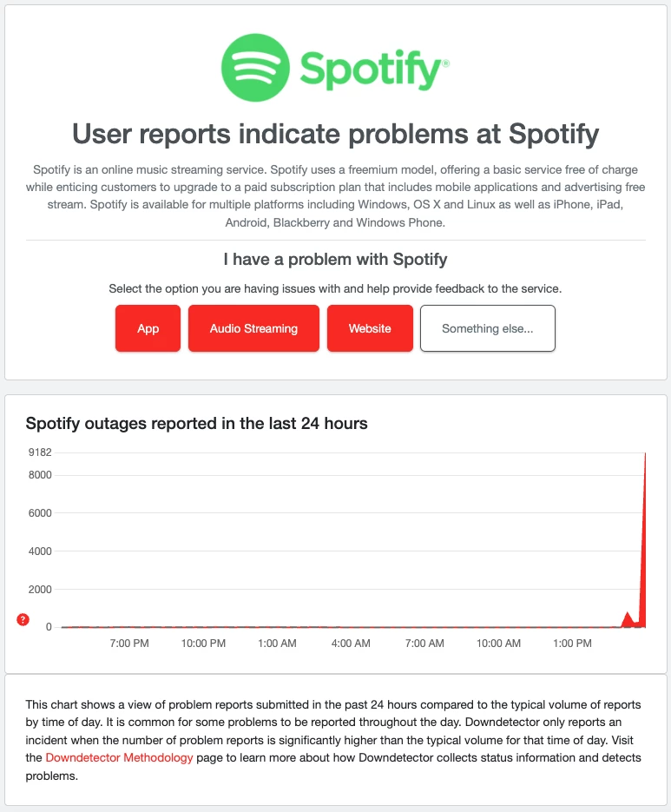Click the red question mark chart icon

pyautogui.click(x=23, y=619)
